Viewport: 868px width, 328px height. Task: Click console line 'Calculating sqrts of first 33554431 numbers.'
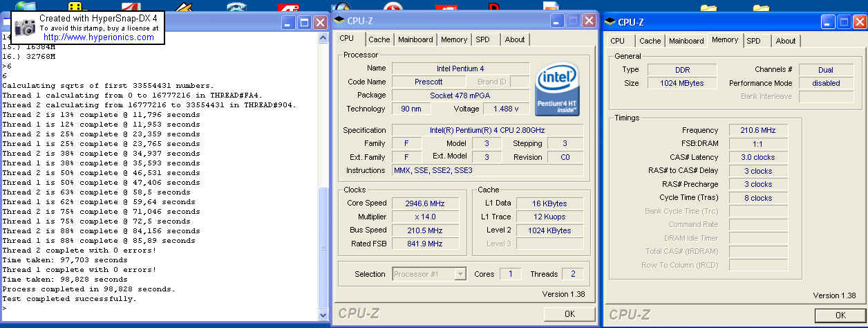[108, 86]
